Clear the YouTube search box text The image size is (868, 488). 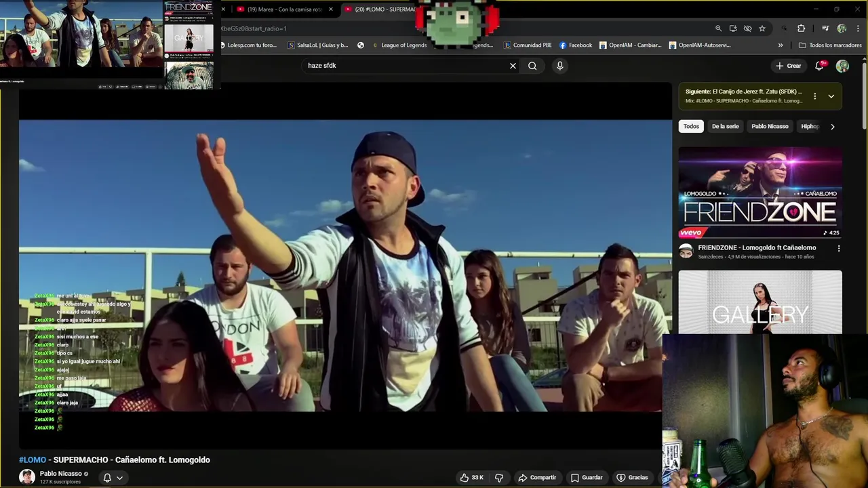513,66
